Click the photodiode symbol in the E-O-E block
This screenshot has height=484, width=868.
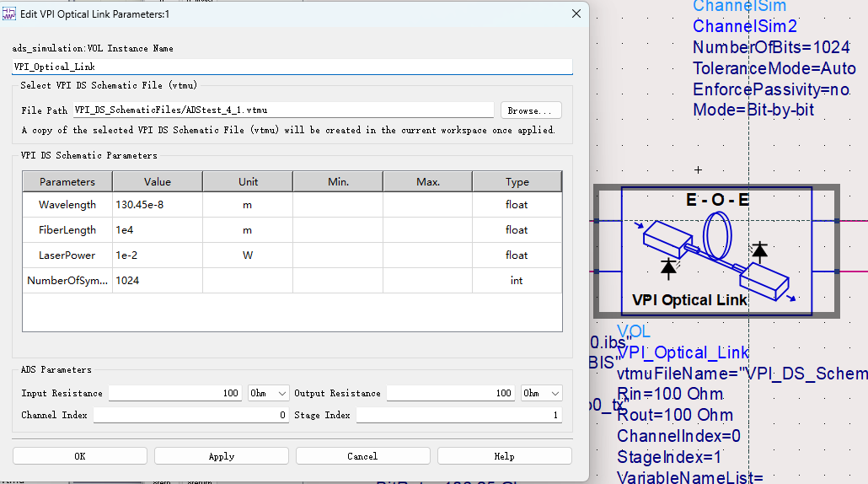coord(759,252)
